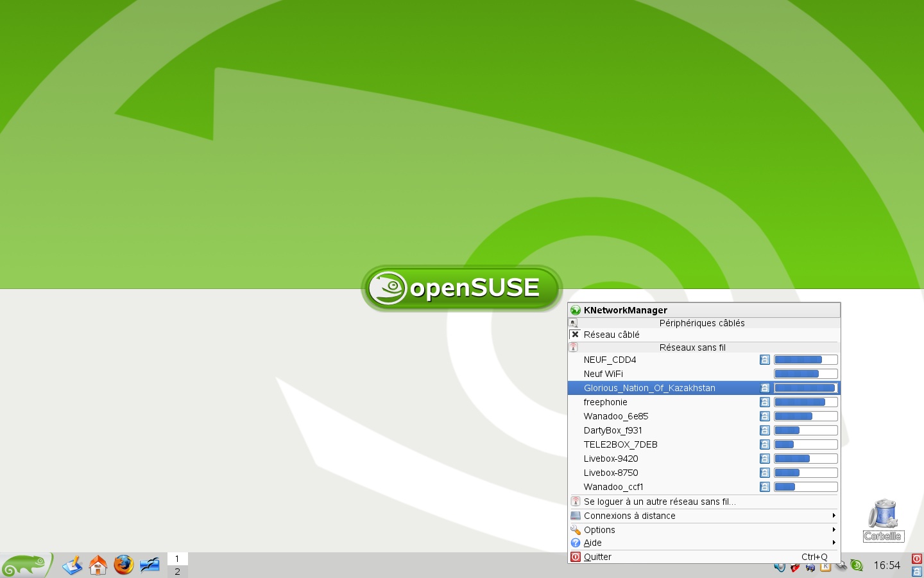924x578 pixels.
Task: Open the Corbeille trash icon on the desktop
Action: 883,520
